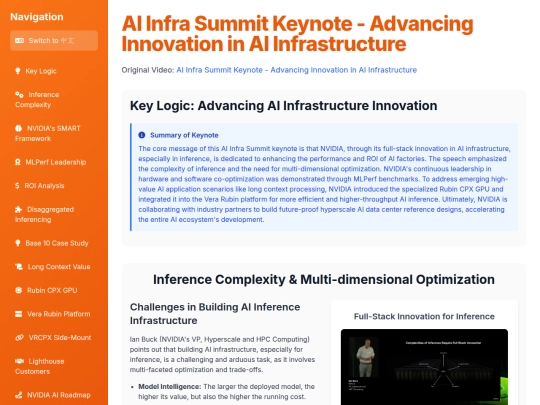This screenshot has height=405, width=540.
Task: Navigate to Long Context Value
Action: tap(54, 267)
